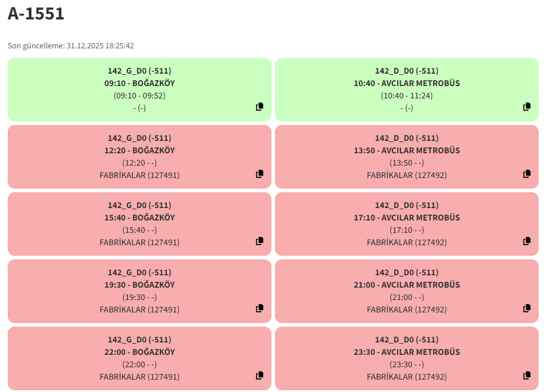Image resolution: width=544 pixels, height=392 pixels.
Task: Copy the 10:40 Avcılar Metrobüs trip details
Action: pyautogui.click(x=527, y=107)
